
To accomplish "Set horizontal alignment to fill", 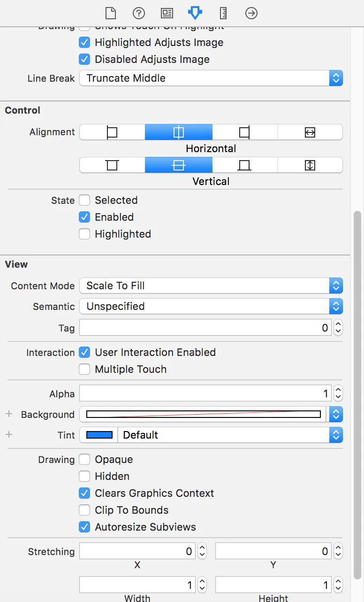I will pos(310,132).
